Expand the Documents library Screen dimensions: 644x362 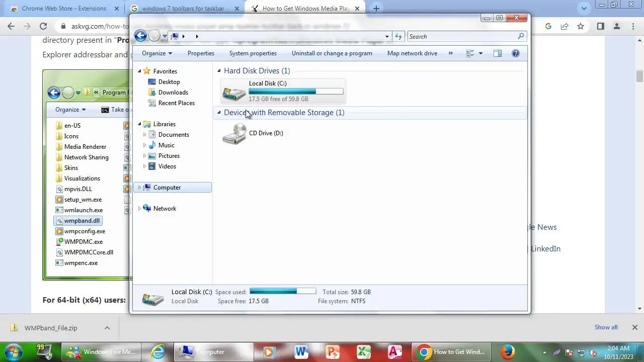[145, 135]
